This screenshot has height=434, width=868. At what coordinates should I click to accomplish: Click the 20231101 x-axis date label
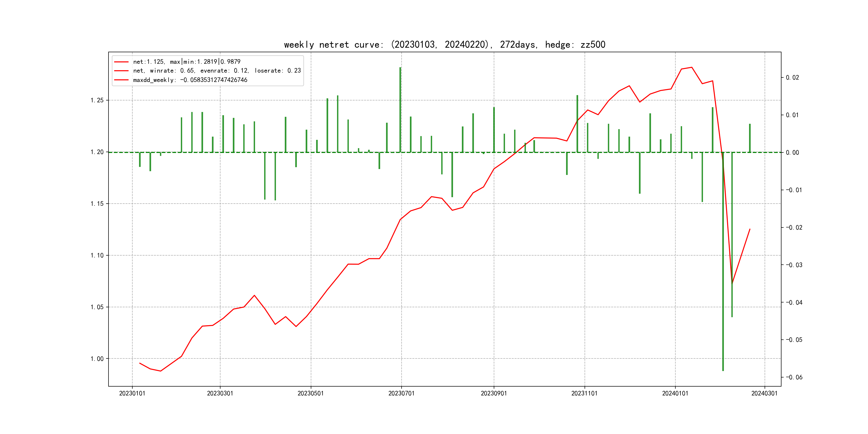click(584, 393)
